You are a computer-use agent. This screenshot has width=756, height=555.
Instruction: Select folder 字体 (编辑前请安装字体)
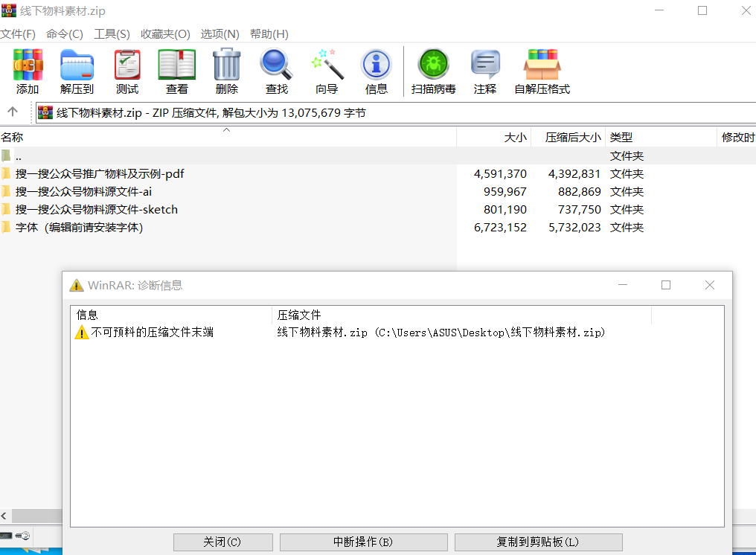coord(80,227)
